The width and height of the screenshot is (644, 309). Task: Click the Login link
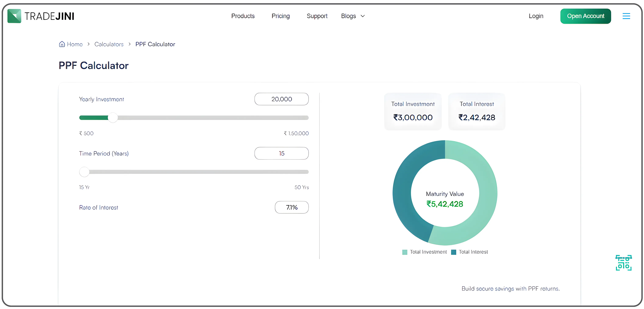[536, 16]
